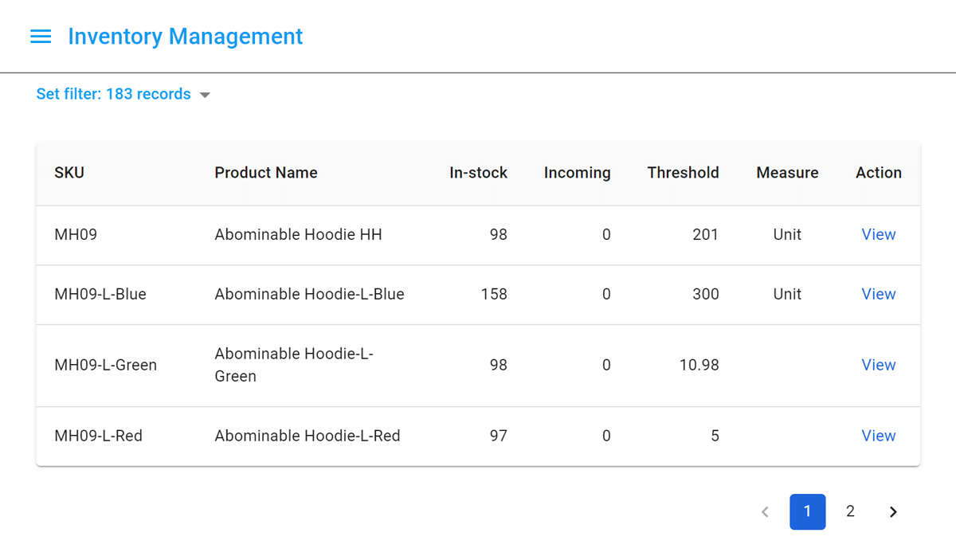Screen dimensions: 956x560
Task: View details for MH09-L-Green row
Action: coord(879,365)
